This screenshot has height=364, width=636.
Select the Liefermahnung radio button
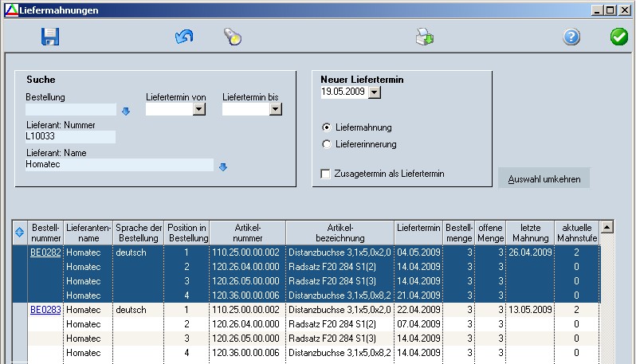326,127
